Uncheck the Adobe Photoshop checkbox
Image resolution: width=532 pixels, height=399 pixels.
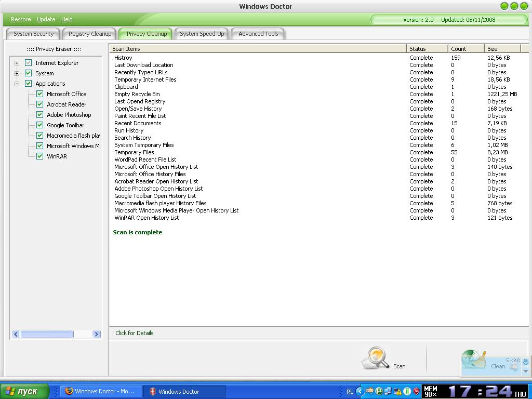tap(39, 114)
